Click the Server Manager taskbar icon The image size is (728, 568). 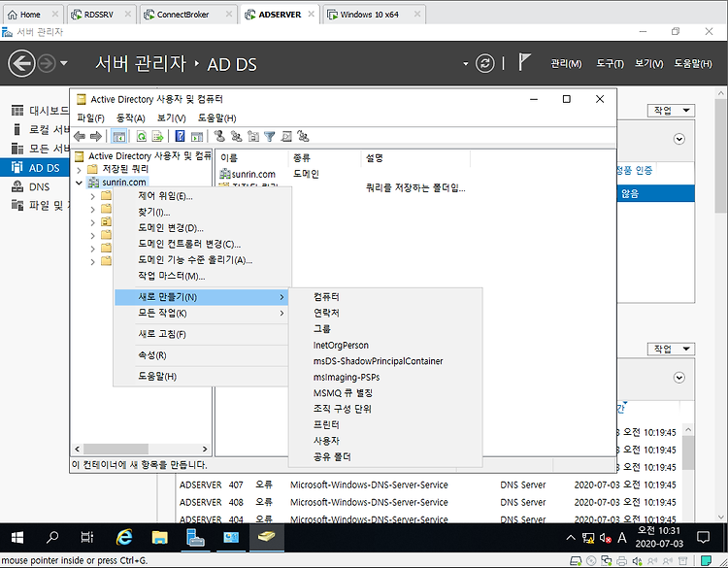point(195,537)
